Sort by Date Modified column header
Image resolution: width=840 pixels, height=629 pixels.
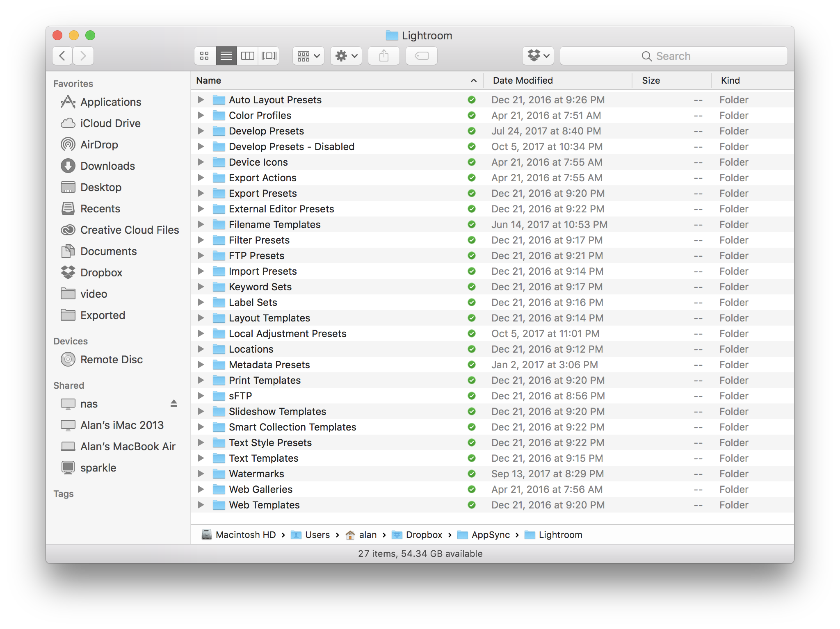click(558, 80)
